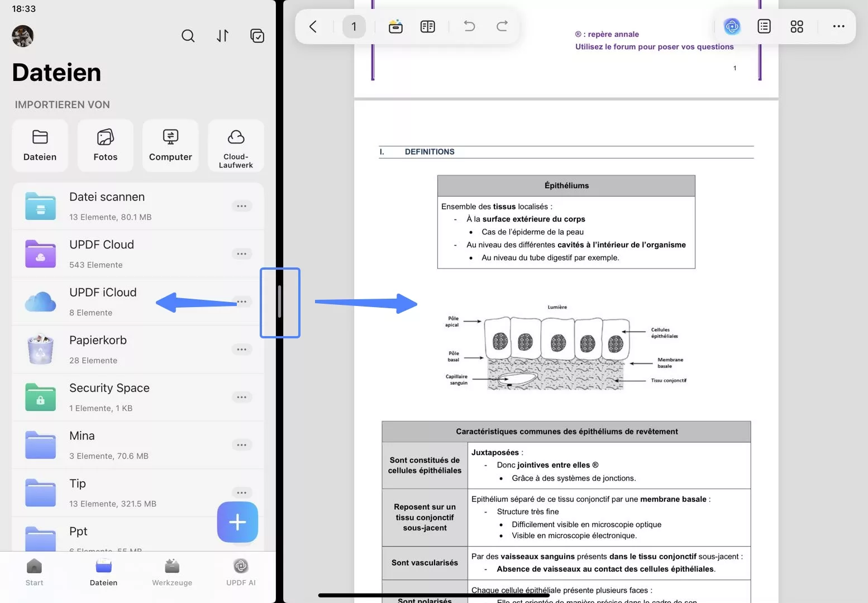Expand options menu for Datei scannen
Viewport: 868px width, 603px height.
click(x=241, y=206)
